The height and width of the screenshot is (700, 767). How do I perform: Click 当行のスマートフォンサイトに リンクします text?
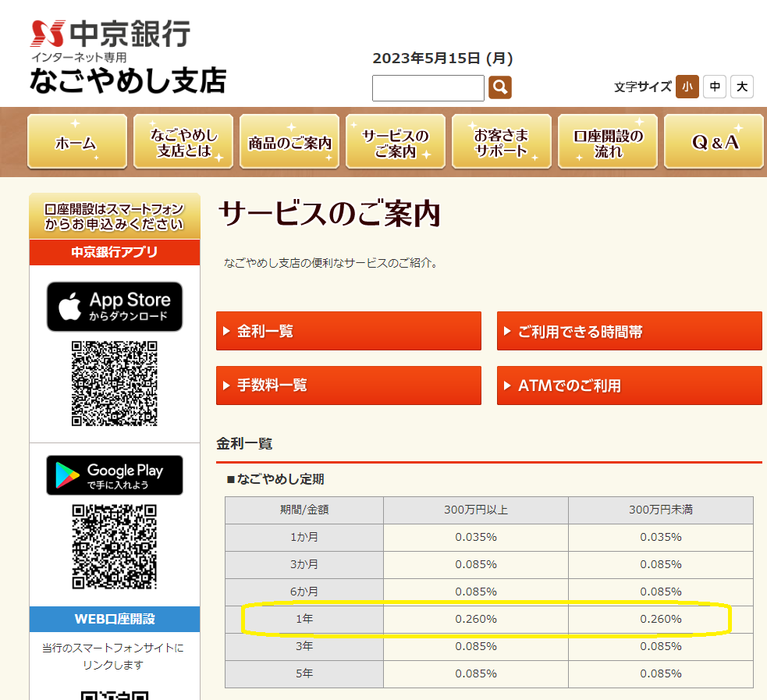point(113,656)
